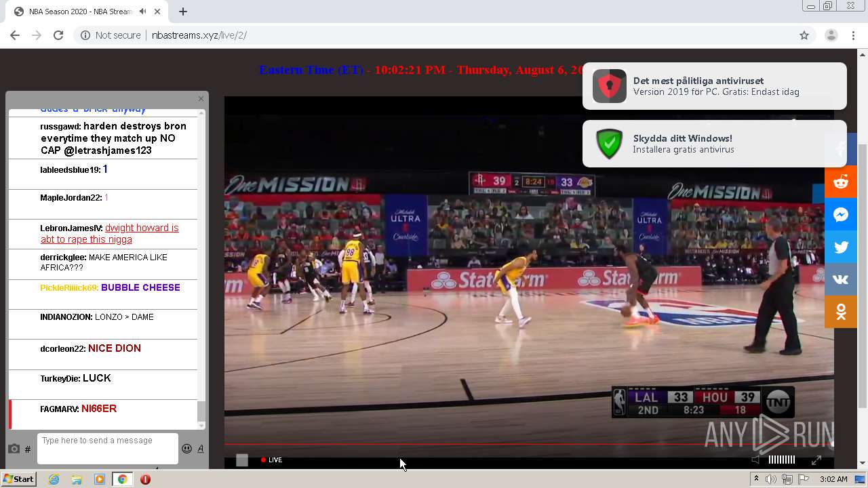
Task: Open the Action Center flag icon
Action: click(804, 479)
